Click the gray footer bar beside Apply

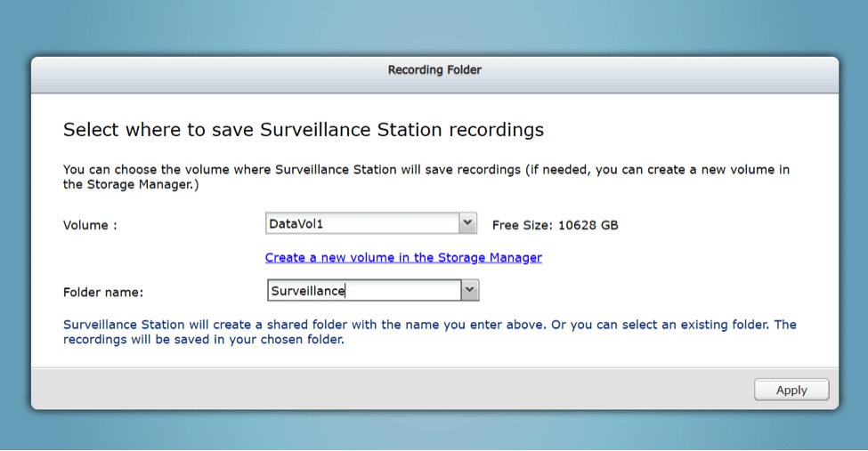pyautogui.click(x=387, y=390)
